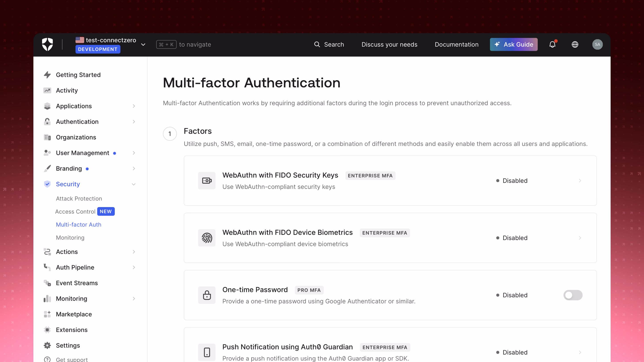Click the Branding brush icon

pyautogui.click(x=47, y=169)
